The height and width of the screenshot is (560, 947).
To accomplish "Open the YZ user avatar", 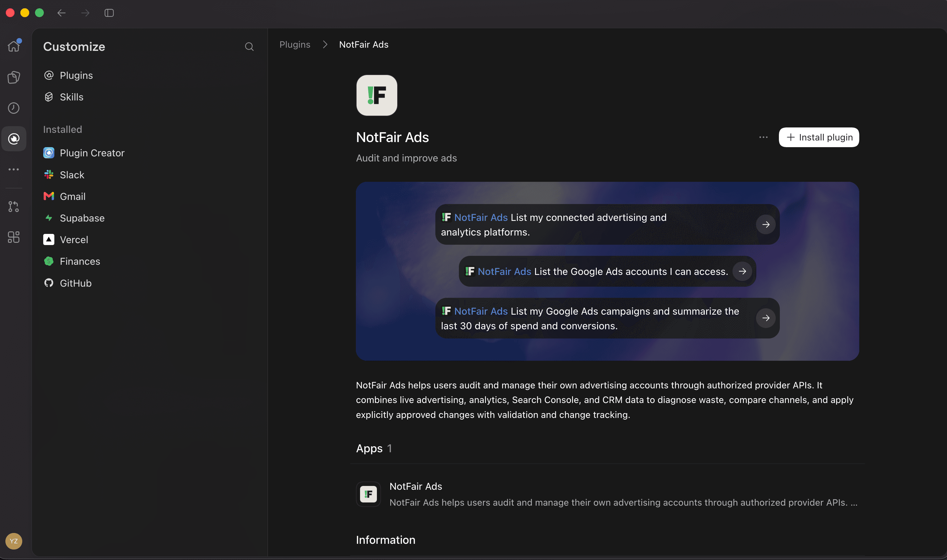I will pyautogui.click(x=14, y=541).
